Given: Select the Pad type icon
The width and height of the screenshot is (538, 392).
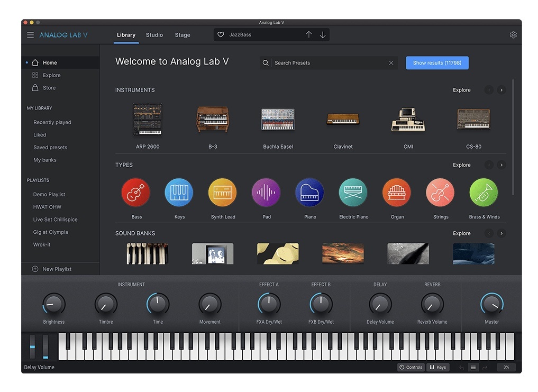Looking at the screenshot, I should (266, 193).
